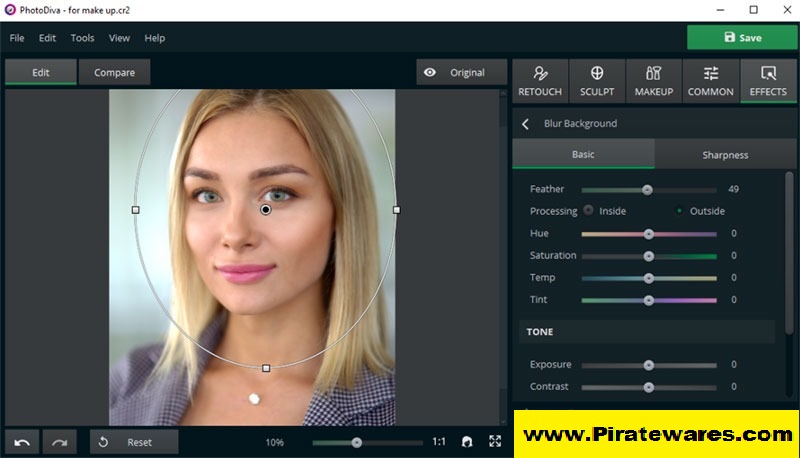Open the File menu
The width and height of the screenshot is (800, 458).
[17, 38]
